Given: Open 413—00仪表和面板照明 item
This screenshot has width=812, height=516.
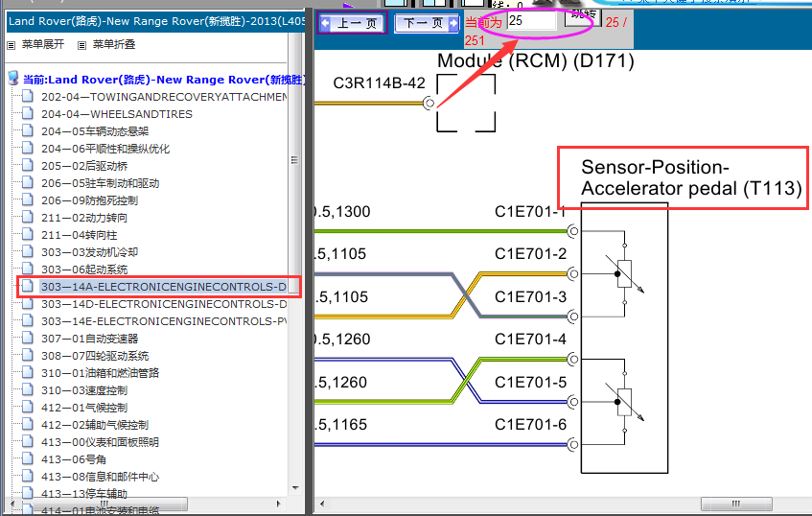Looking at the screenshot, I should point(100,442).
